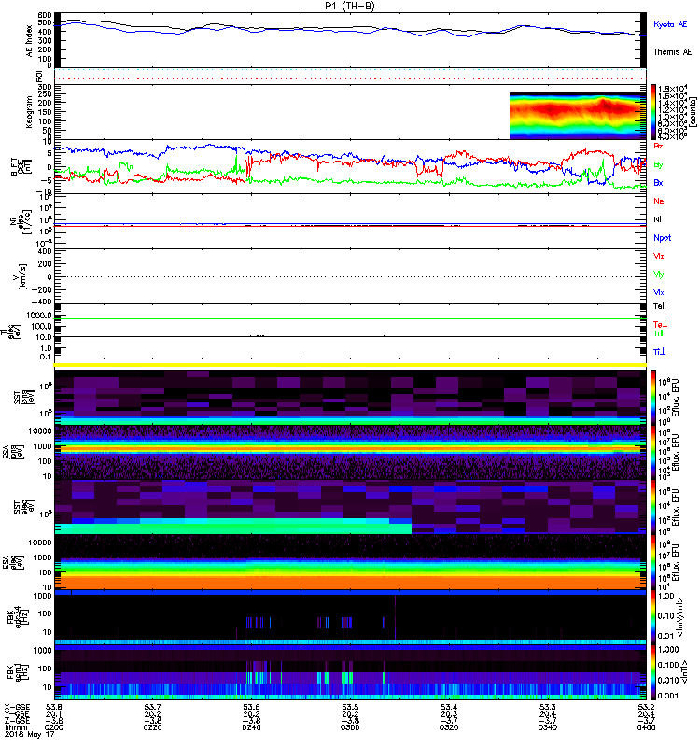Select the red 'Ne' legend label

click(x=658, y=201)
